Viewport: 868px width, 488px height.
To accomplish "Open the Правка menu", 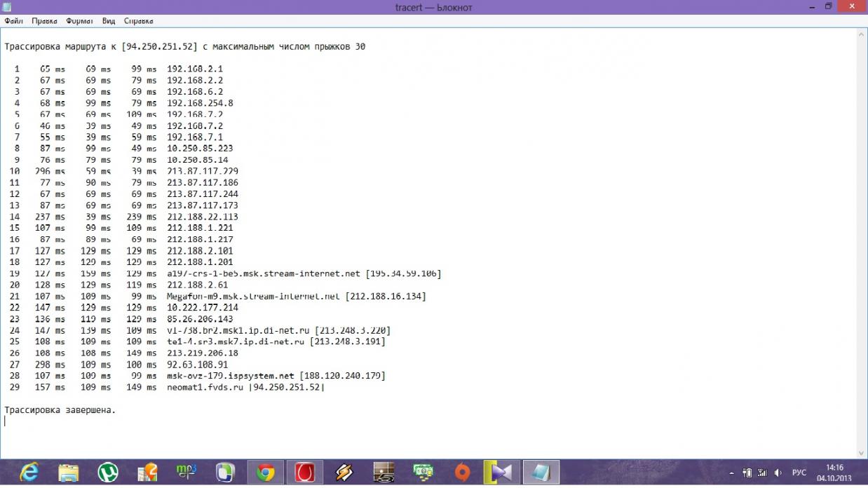I will (44, 21).
